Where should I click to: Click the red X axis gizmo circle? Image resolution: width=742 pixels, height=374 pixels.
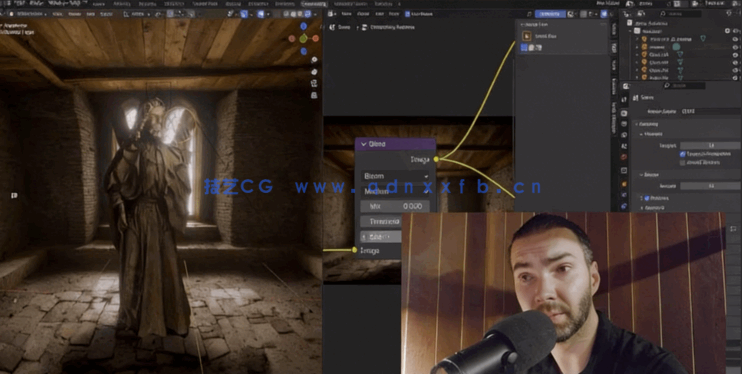(316, 38)
